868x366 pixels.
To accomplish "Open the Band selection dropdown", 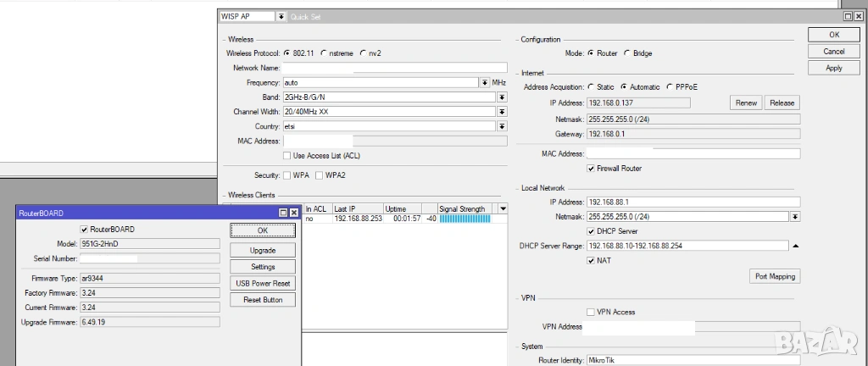I will click(x=502, y=97).
